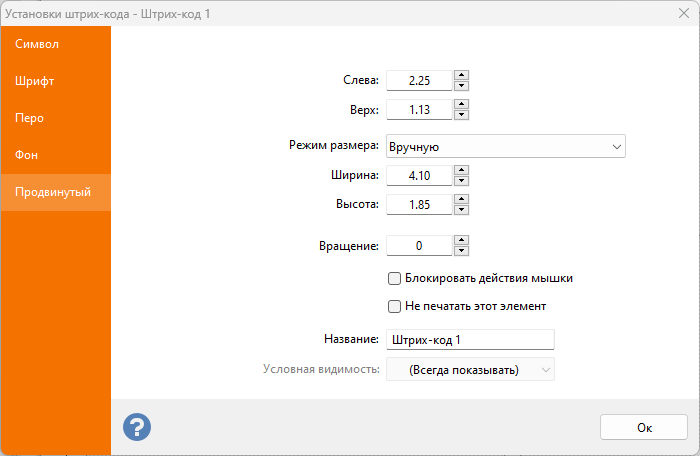
Task: Decrease the Ширина value with down arrow
Action: click(x=461, y=181)
